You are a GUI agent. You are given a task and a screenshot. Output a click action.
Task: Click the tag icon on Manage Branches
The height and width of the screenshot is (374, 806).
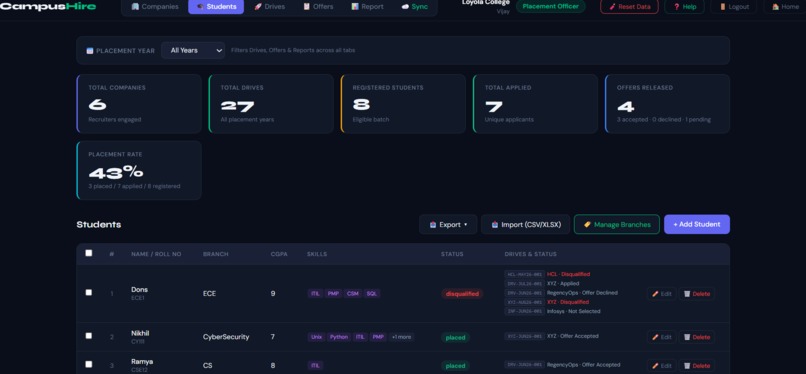pos(588,225)
